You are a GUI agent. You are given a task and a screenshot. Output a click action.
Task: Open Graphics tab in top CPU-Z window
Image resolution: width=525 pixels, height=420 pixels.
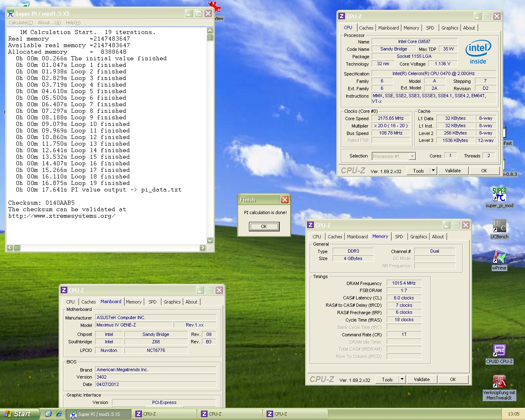click(x=450, y=28)
